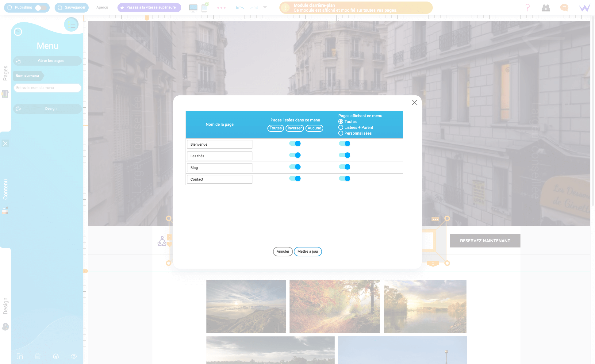Image resolution: width=595 pixels, height=364 pixels.
Task: Disable the Blog menu listing toggle
Action: point(295,167)
